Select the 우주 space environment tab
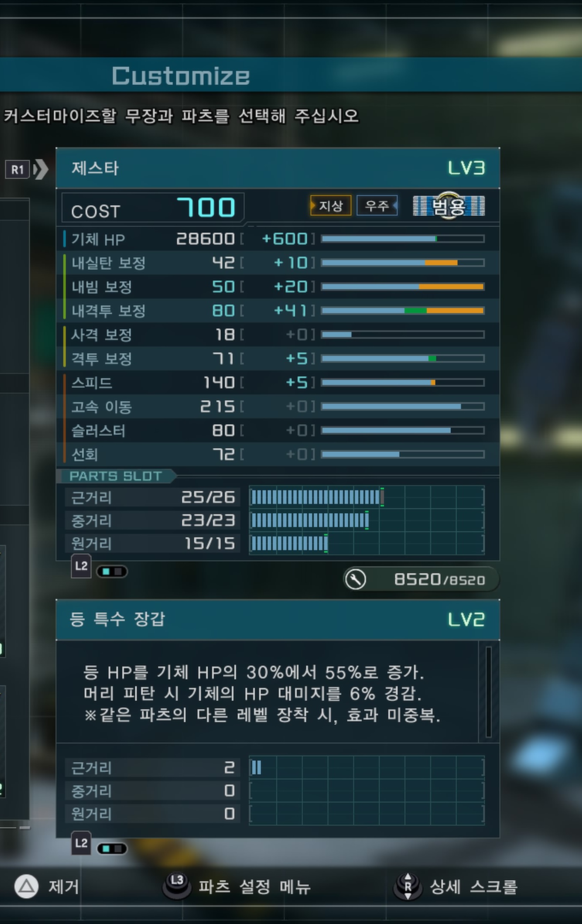This screenshot has height=924, width=582. (x=377, y=206)
